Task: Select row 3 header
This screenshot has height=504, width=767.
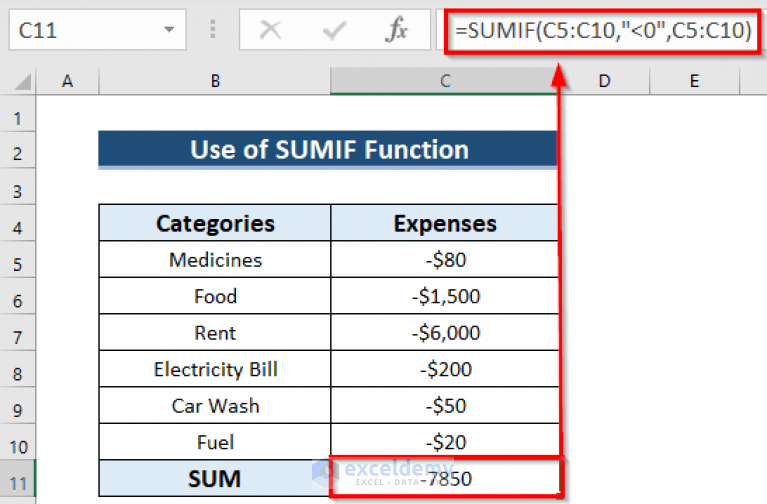Action: coord(18,187)
